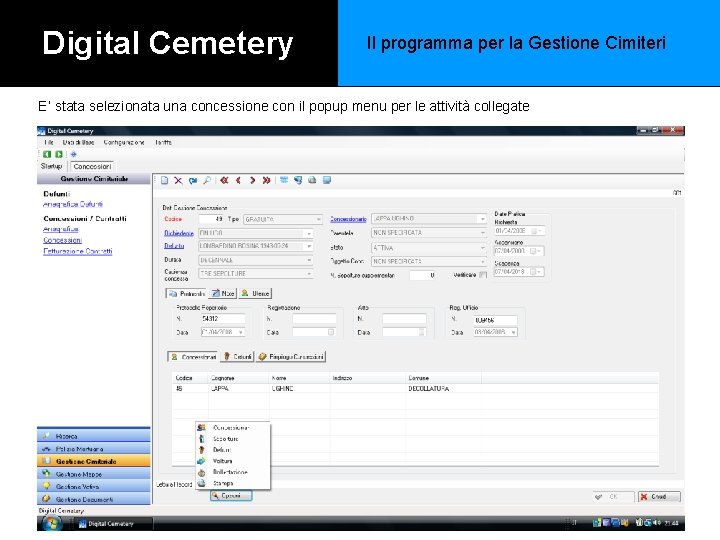Viewport: 720px width, 540px height.
Task: Create a new record with blank page icon
Action: coord(164,180)
